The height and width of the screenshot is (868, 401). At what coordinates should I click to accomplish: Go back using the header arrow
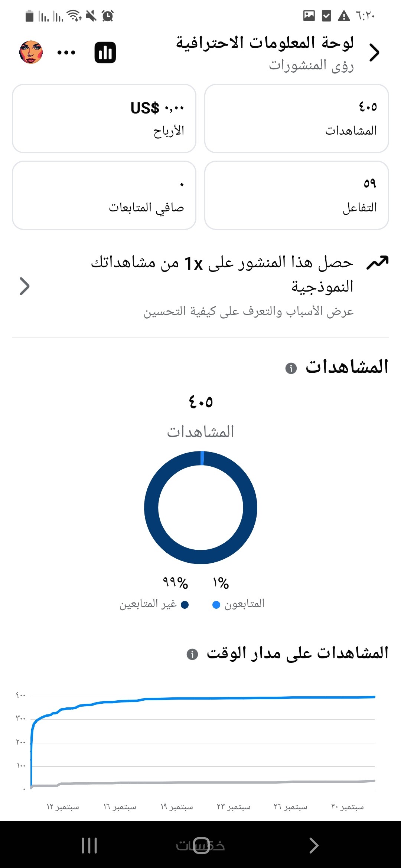pyautogui.click(x=374, y=52)
